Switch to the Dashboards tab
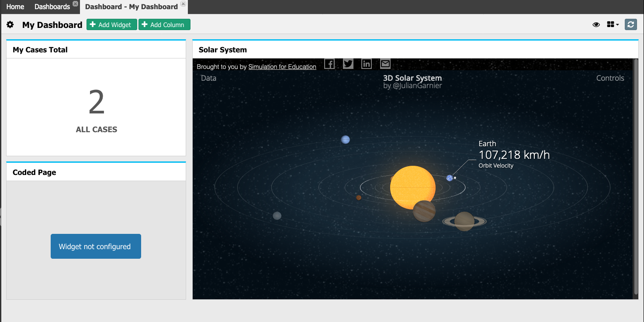 (x=52, y=7)
